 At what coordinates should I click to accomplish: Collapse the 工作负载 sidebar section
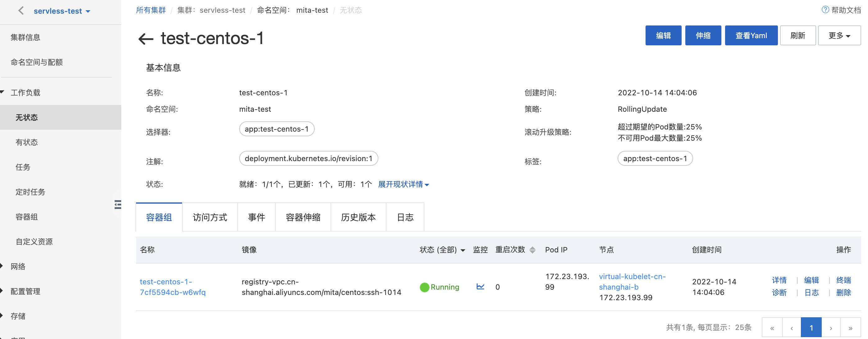point(2,92)
